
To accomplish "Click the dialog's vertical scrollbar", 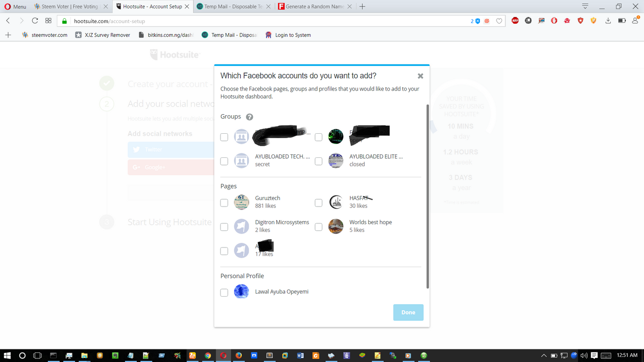I will pos(428,196).
